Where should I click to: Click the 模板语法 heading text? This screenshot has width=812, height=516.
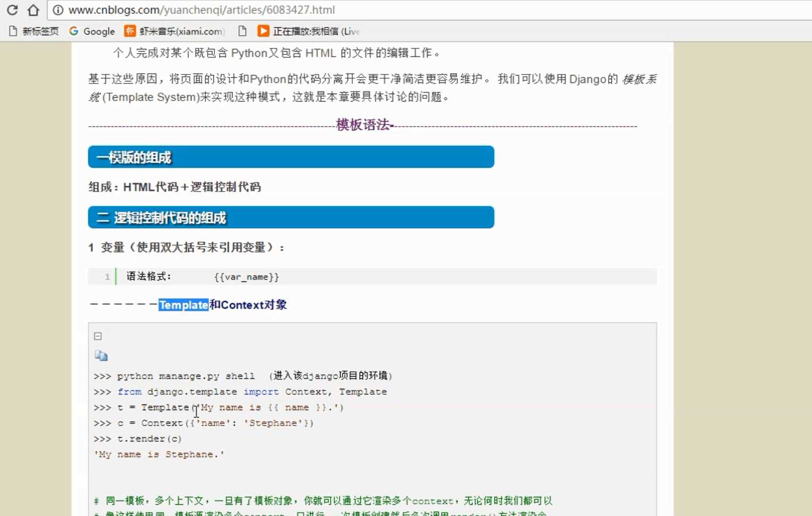364,125
